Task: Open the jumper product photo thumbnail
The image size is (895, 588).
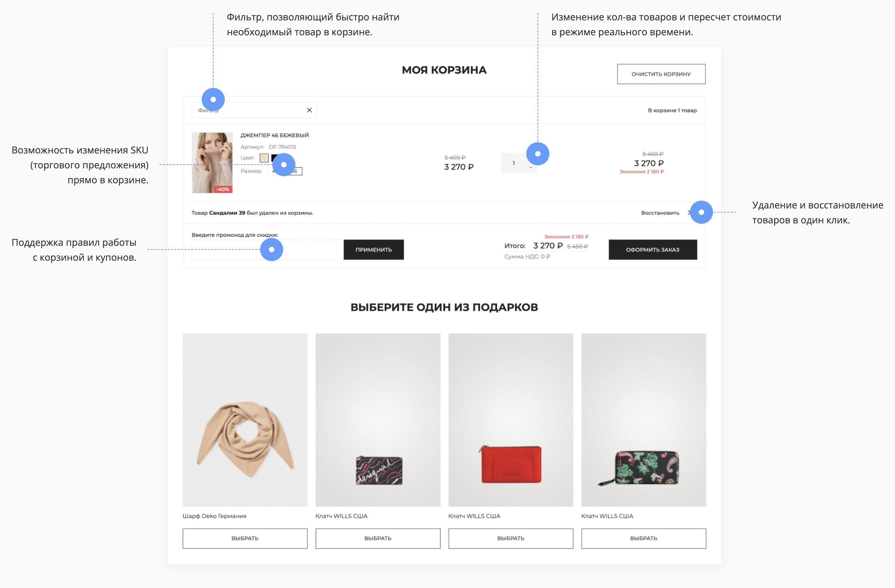Action: tap(212, 163)
